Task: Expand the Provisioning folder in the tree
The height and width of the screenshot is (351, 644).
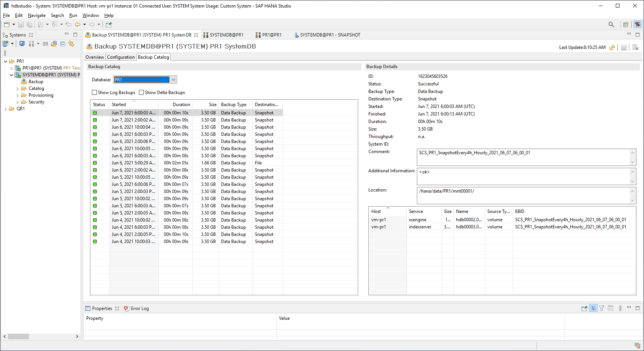Action: [17, 96]
